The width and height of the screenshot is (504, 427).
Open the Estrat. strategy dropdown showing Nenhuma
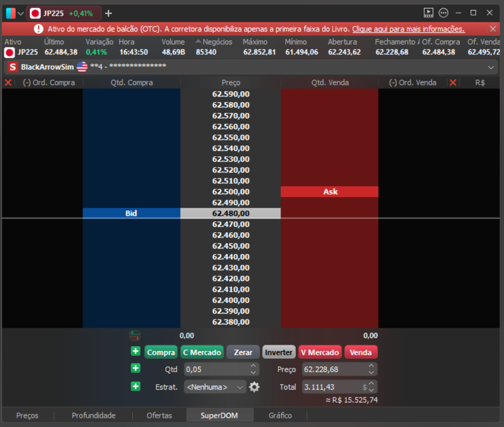(x=215, y=387)
